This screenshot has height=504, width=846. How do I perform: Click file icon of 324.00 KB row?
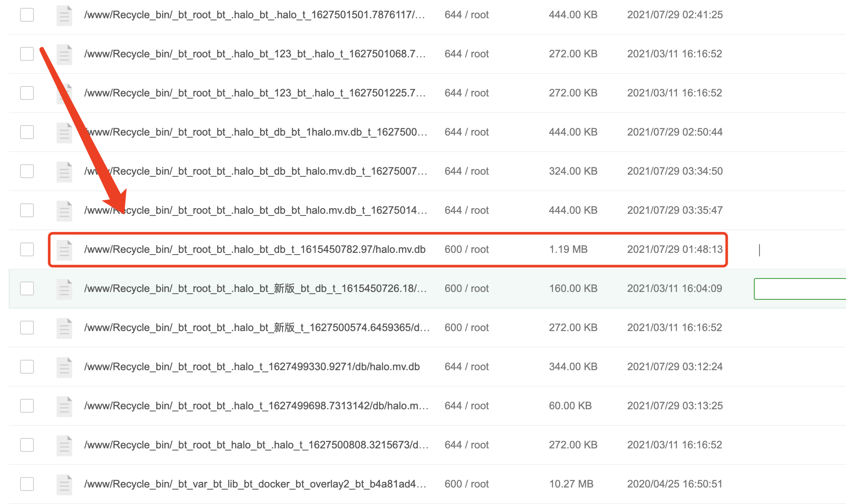64,172
